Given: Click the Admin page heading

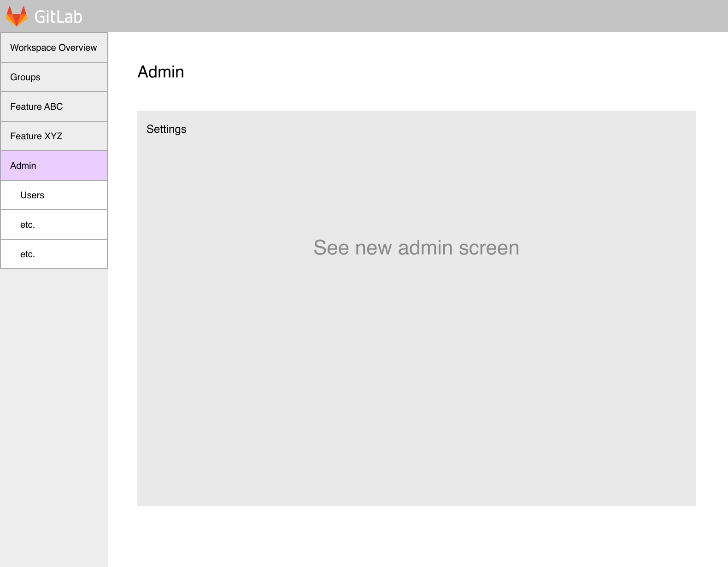Looking at the screenshot, I should 161,72.
